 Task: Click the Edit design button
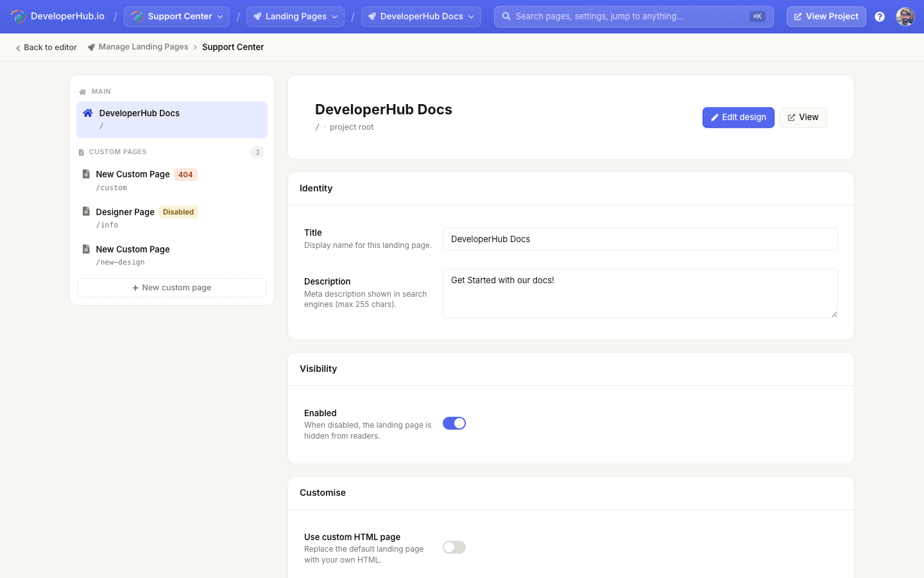[739, 118]
